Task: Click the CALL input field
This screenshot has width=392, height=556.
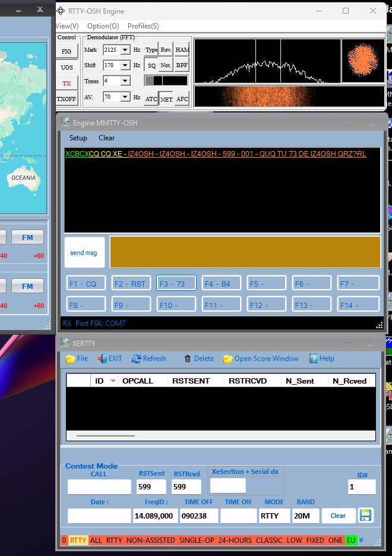Action: click(x=99, y=487)
